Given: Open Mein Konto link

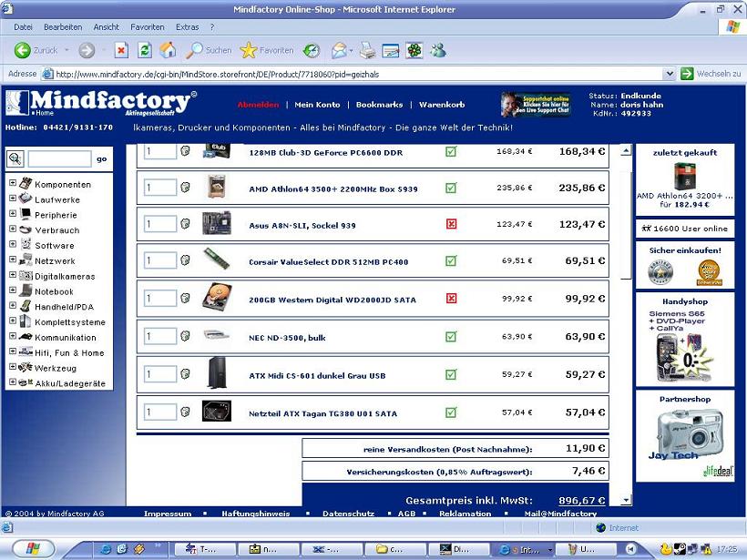Looking at the screenshot, I should point(317,105).
